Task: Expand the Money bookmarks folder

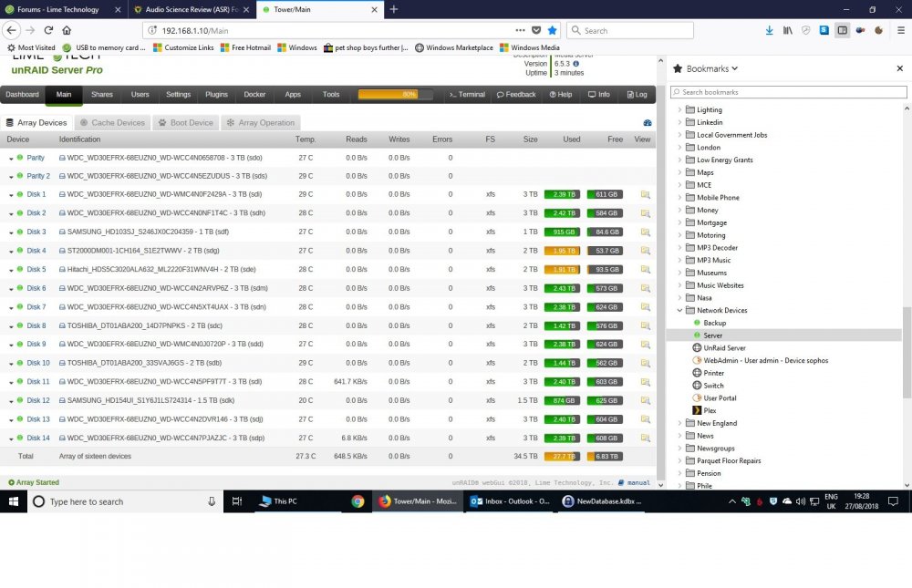Action: [679, 210]
